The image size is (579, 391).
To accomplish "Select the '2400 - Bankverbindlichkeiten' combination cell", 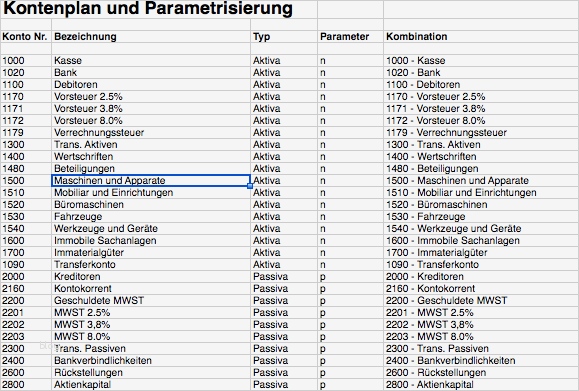I will pos(481,360).
